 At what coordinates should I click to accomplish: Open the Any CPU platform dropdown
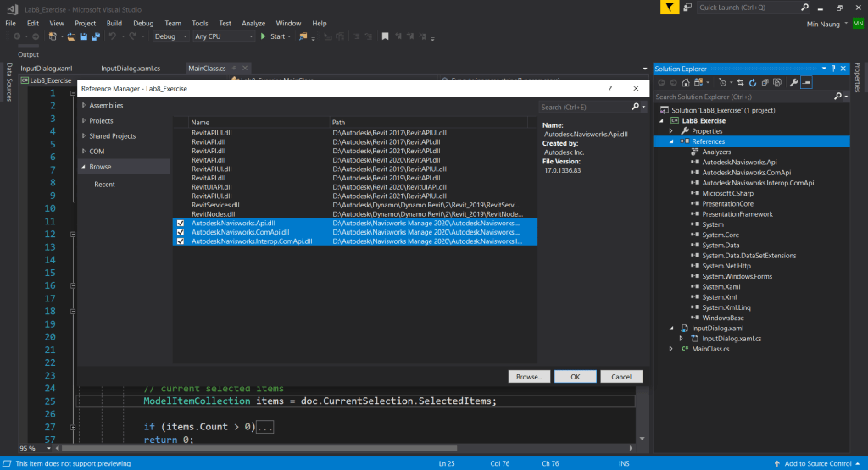point(224,36)
